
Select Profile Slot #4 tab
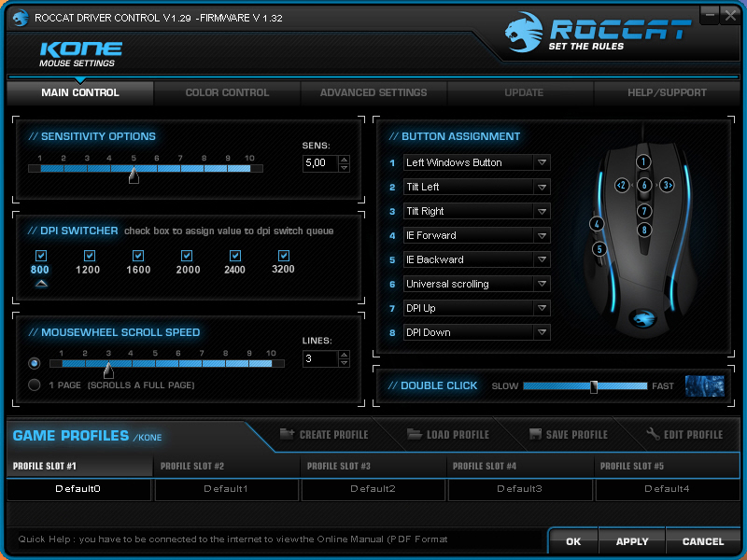(x=520, y=466)
